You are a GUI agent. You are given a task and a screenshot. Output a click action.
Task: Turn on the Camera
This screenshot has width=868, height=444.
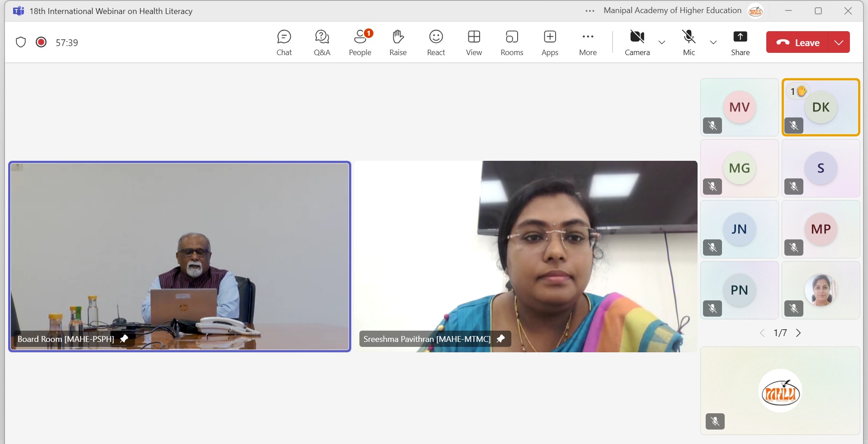click(x=637, y=43)
